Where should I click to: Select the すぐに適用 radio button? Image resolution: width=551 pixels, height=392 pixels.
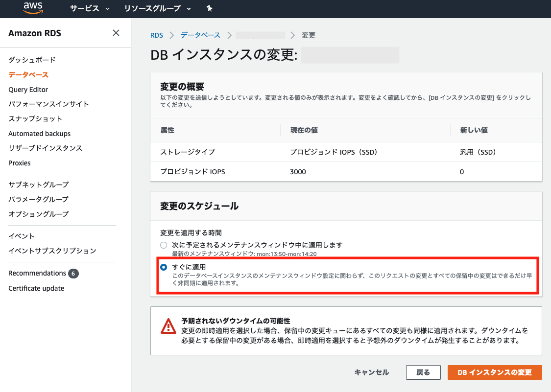pyautogui.click(x=164, y=267)
